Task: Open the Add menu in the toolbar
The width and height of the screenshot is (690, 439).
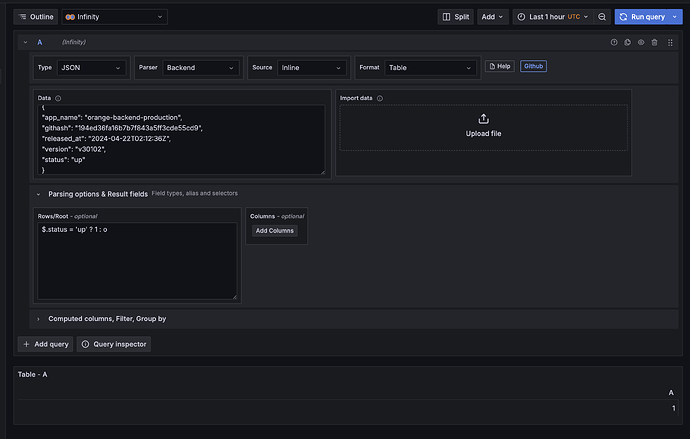Action: pyautogui.click(x=493, y=17)
